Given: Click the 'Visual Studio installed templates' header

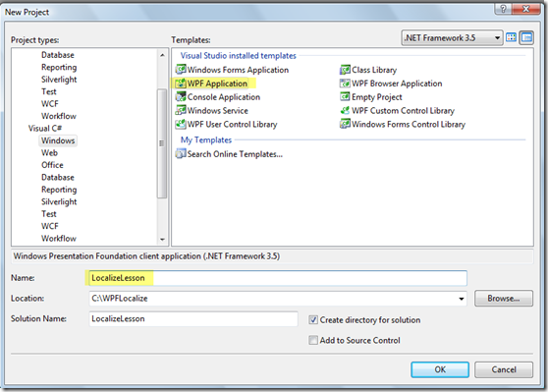Looking at the screenshot, I should click(x=239, y=56).
